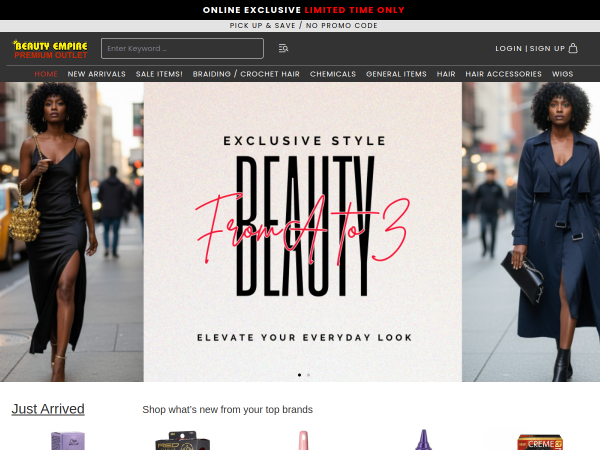
Task: Open the WIGS menu item
Action: tap(562, 74)
